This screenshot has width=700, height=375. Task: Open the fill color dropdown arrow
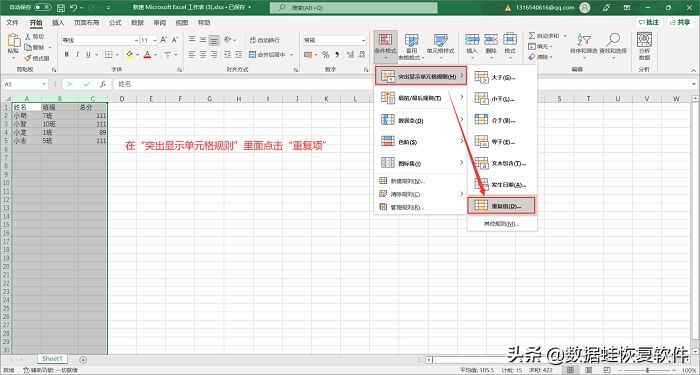point(138,55)
